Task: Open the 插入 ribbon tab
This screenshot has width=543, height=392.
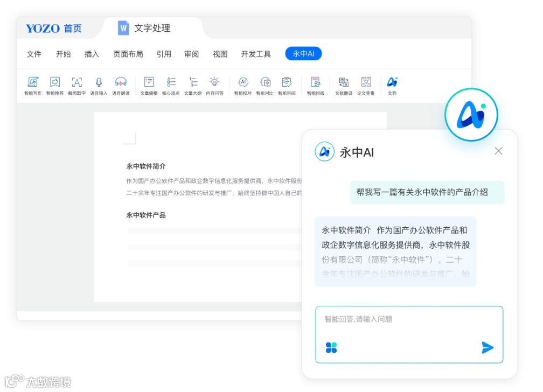Action: tap(92, 54)
